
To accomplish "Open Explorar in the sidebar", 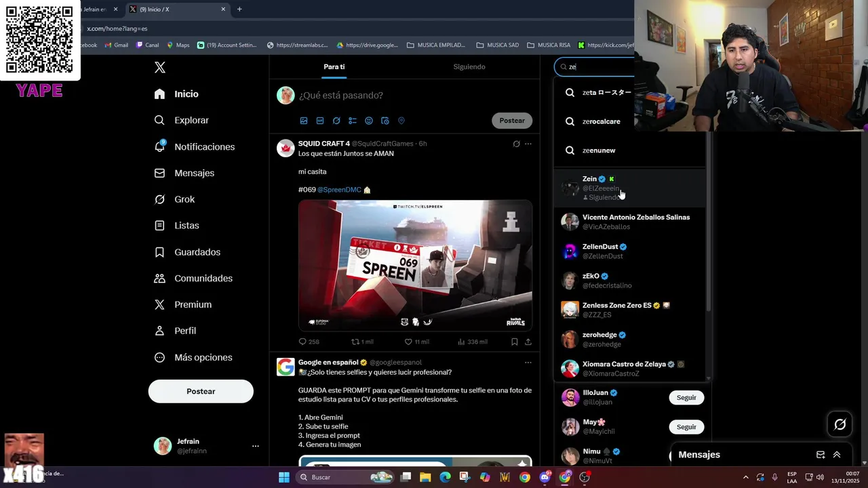I will click(181, 120).
